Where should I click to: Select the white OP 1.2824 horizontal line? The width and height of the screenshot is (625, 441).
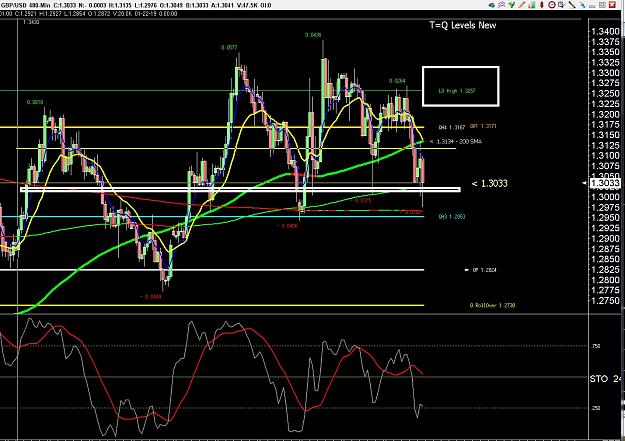212,270
